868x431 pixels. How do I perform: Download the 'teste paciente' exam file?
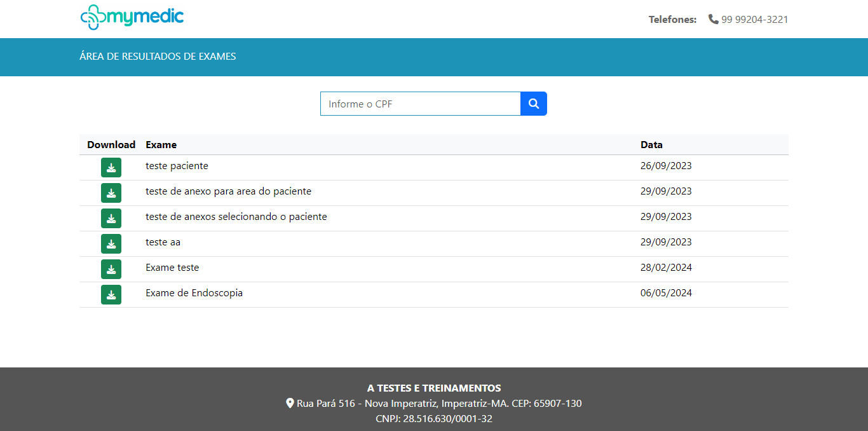pos(111,167)
